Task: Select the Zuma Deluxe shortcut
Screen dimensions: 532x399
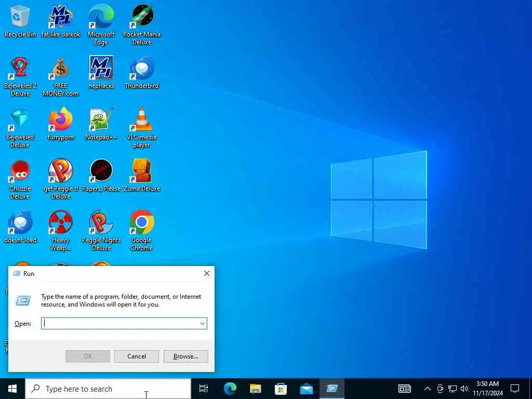Action: (142, 176)
